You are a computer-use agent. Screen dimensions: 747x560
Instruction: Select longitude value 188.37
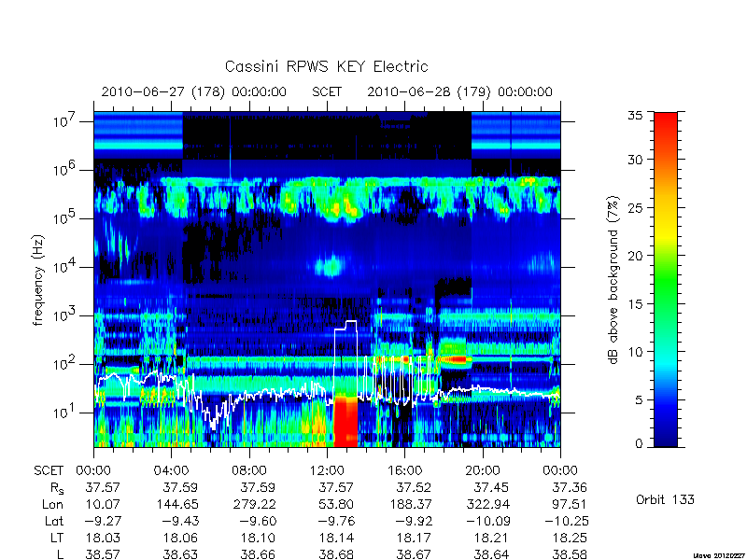409,504
